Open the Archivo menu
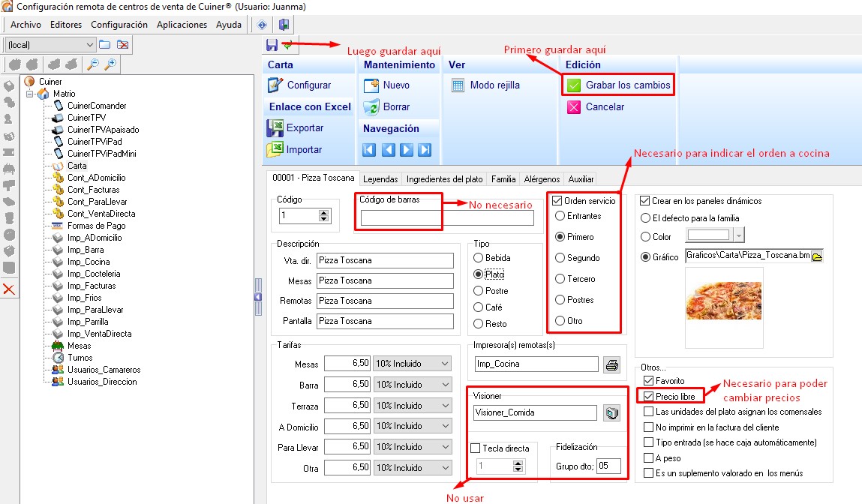 pos(26,25)
